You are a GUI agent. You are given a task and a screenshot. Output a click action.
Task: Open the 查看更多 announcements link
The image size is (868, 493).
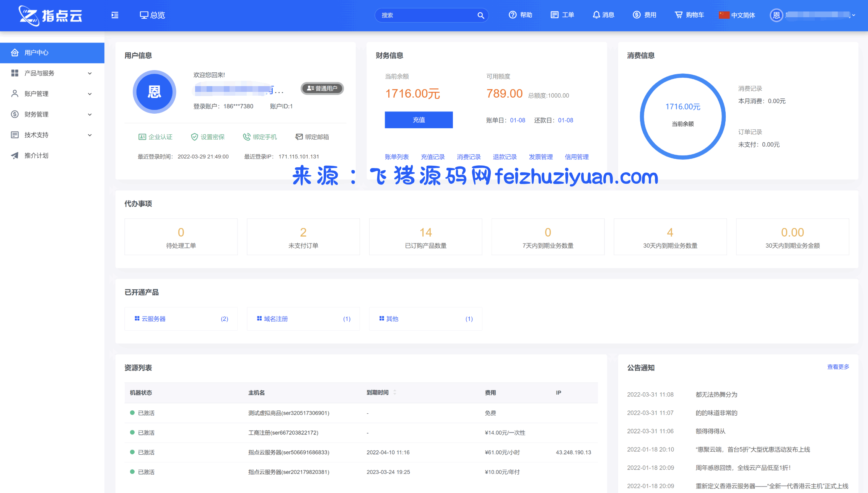(x=838, y=367)
